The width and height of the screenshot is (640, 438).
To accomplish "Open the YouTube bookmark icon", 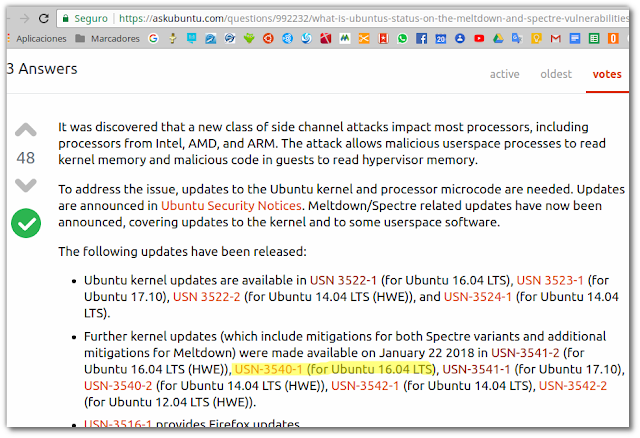I will pyautogui.click(x=479, y=39).
